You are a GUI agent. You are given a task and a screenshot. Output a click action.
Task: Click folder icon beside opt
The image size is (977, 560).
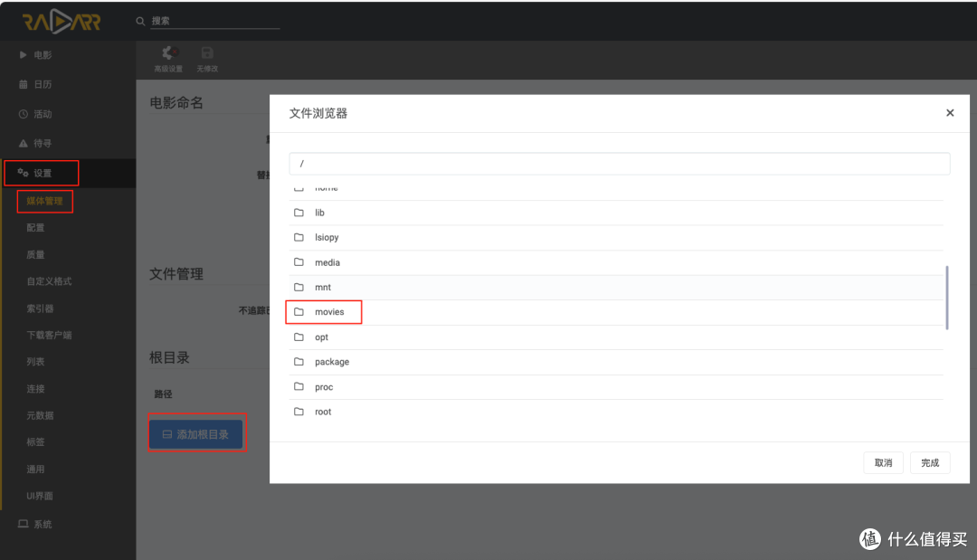299,337
